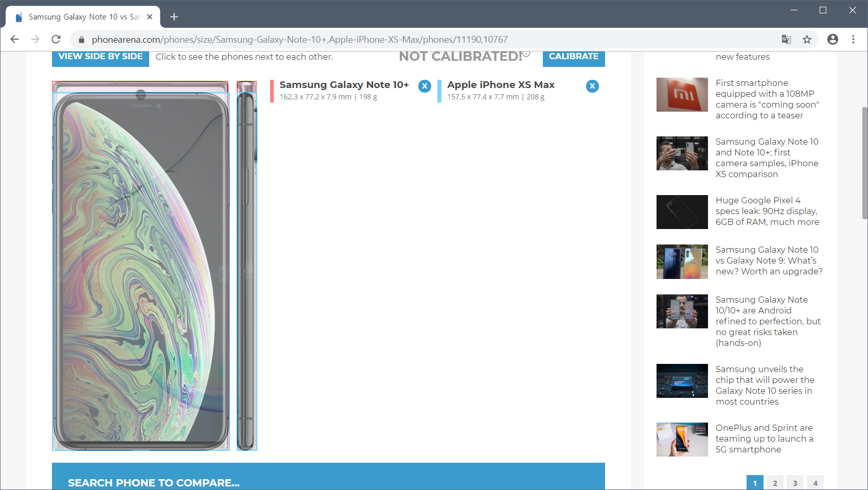Click the browser forward arrow

coord(35,39)
